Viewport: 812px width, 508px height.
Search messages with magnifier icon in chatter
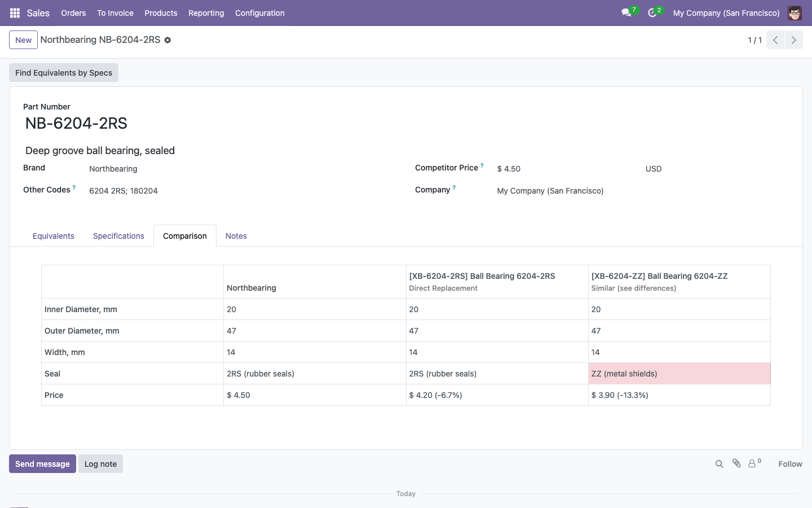(719, 464)
